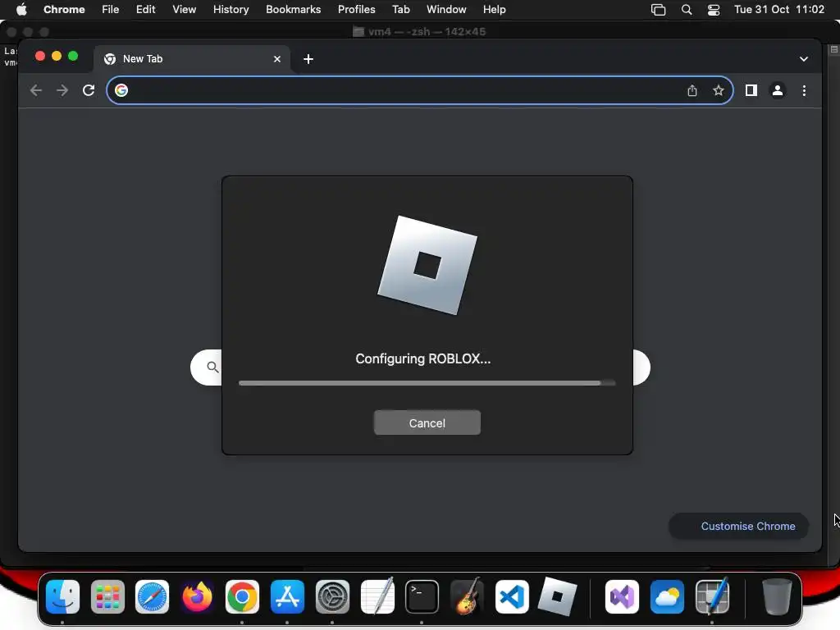Viewport: 840px width, 630px height.
Task: Switch to Terminal in the Dock
Action: tap(422, 596)
